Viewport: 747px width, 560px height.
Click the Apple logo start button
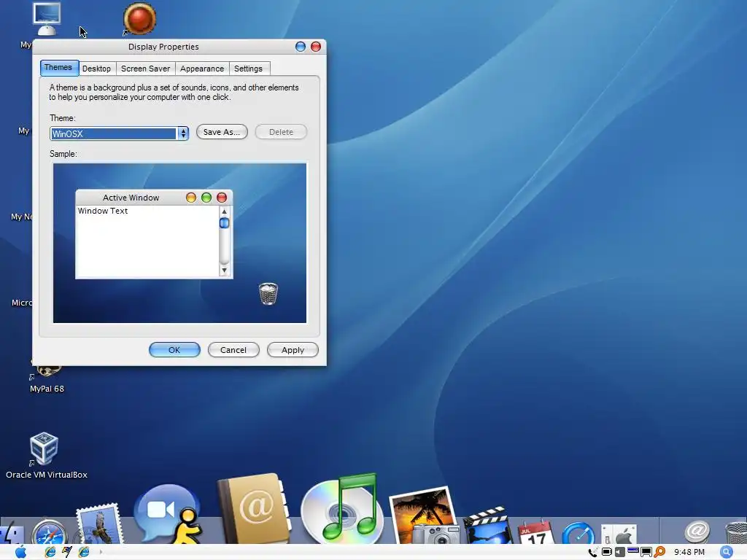(x=21, y=552)
